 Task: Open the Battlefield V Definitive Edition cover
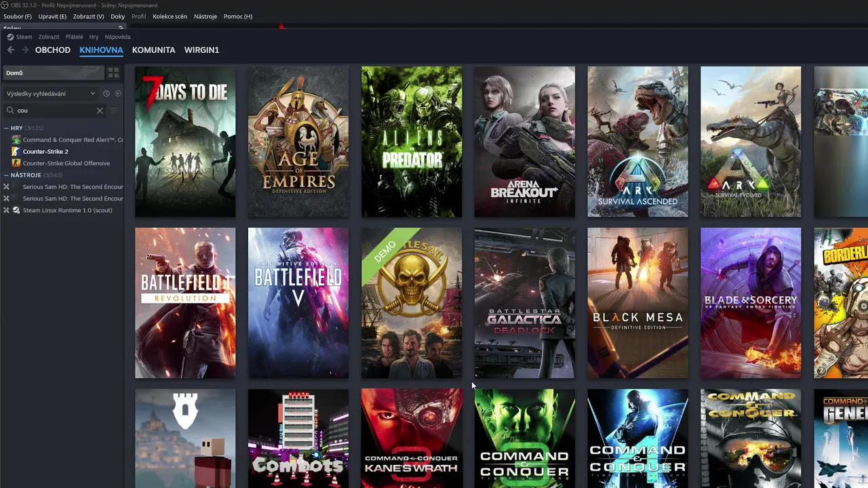(x=298, y=303)
